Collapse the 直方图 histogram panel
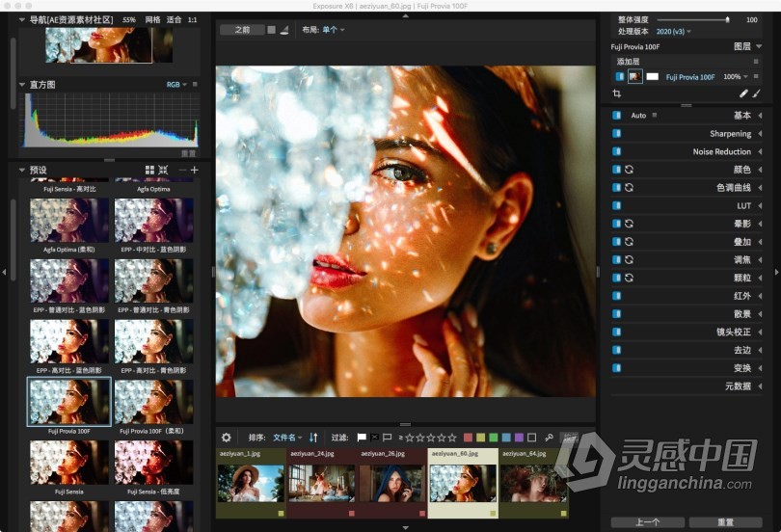 [21, 85]
